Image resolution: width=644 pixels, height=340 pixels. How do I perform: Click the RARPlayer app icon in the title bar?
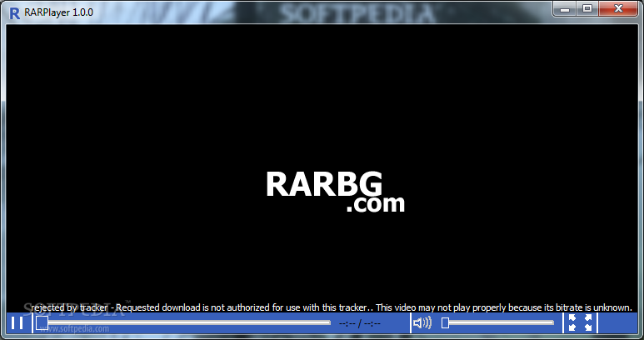pos(14,13)
